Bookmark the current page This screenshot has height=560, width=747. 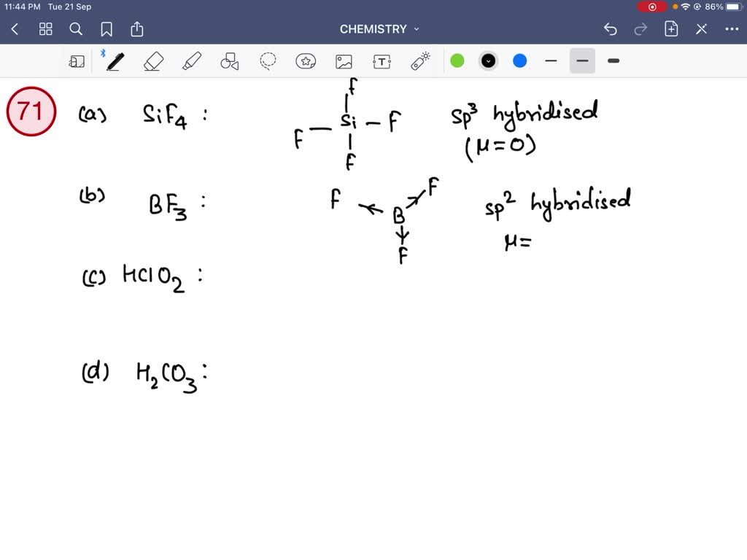click(107, 29)
